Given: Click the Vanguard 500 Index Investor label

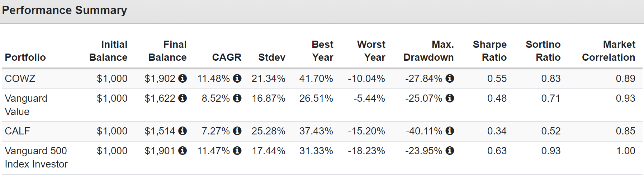Looking at the screenshot, I should point(36,157).
